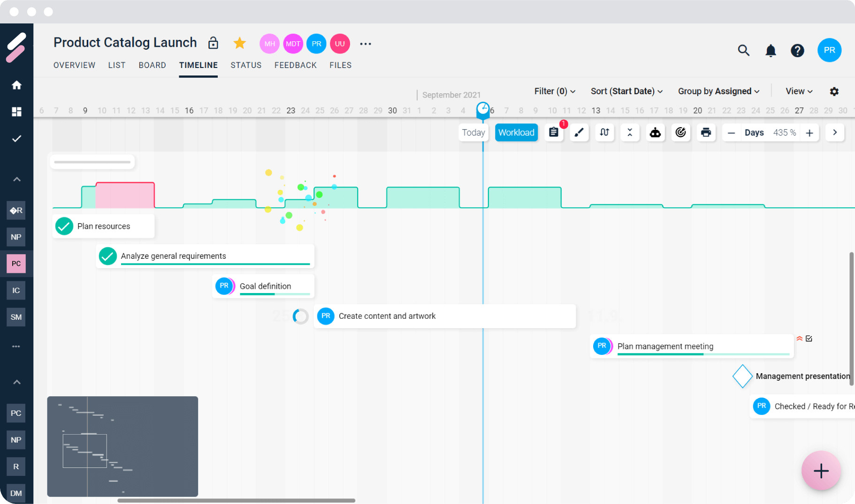Open notifications bell icon
Viewport: 855px width, 504px height.
771,51
